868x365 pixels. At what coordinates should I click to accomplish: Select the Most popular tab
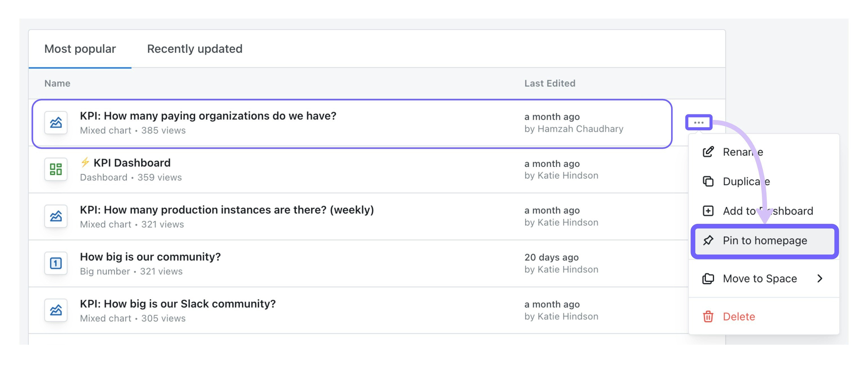tap(80, 49)
